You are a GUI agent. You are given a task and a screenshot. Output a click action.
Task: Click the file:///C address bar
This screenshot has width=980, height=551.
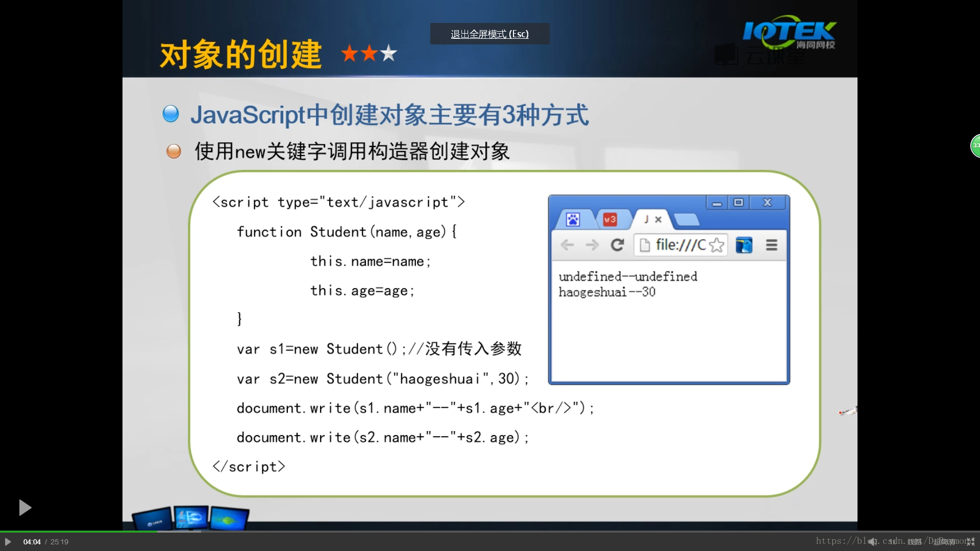pyautogui.click(x=680, y=245)
